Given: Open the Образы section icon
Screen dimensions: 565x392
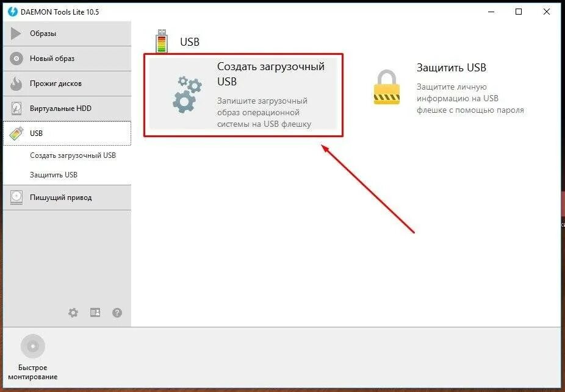Looking at the screenshot, I should [x=15, y=34].
